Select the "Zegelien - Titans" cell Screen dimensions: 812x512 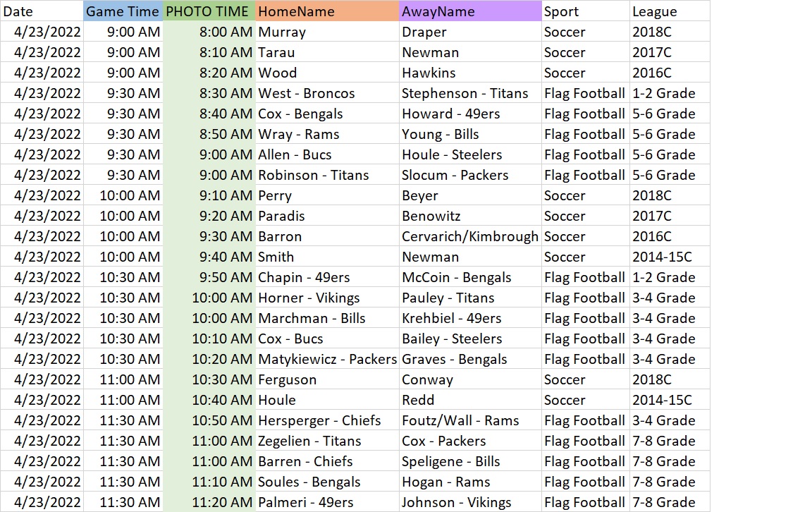tap(326, 441)
